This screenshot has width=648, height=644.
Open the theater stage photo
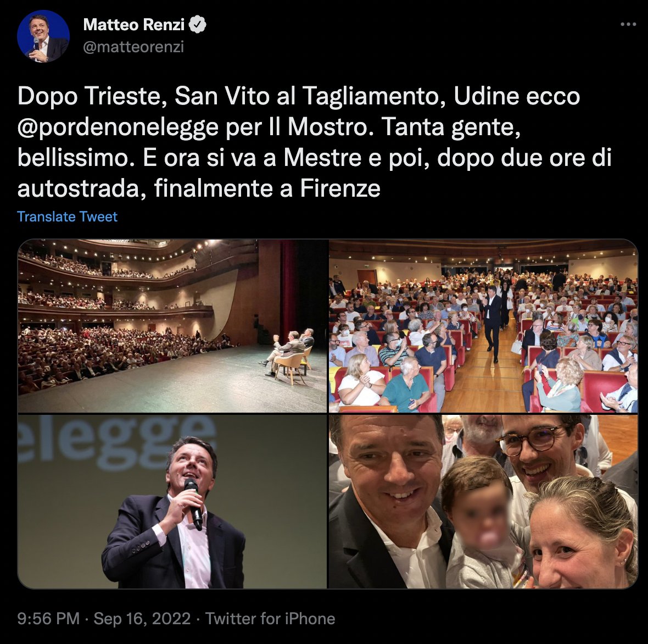tap(172, 326)
